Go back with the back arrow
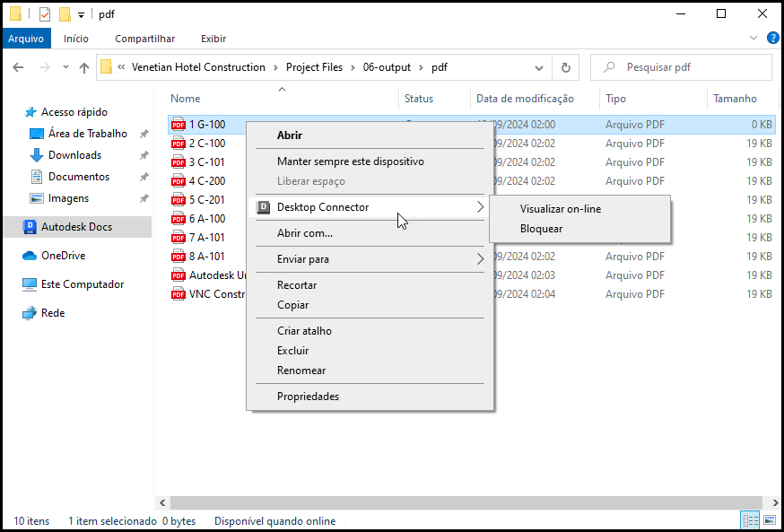Image resolution: width=784 pixels, height=532 pixels. click(x=18, y=67)
